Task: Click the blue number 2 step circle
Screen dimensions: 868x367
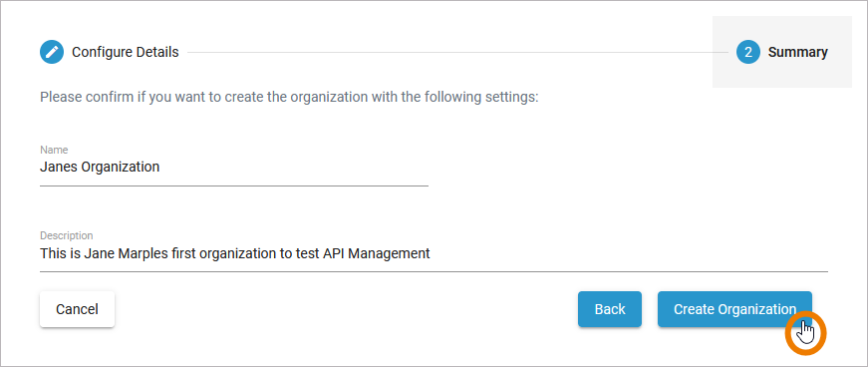Action: 748,52
